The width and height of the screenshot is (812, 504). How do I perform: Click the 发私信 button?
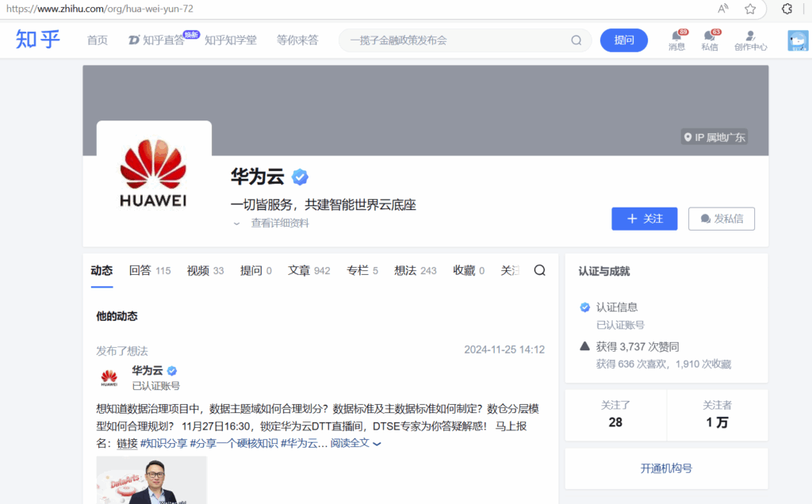coord(722,219)
